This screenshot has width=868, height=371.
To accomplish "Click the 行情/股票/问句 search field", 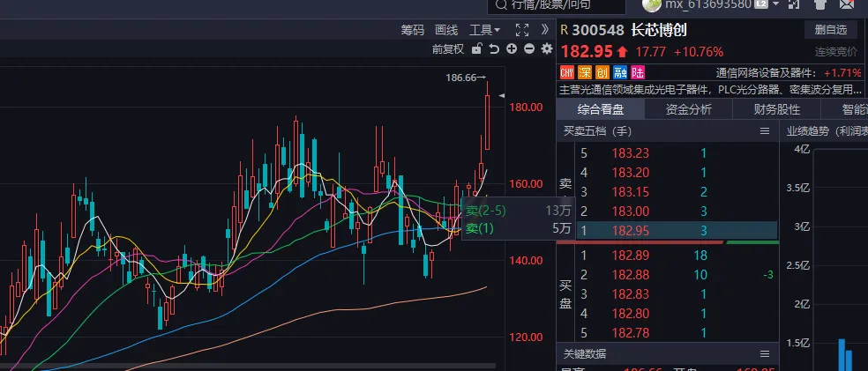I will (x=557, y=5).
